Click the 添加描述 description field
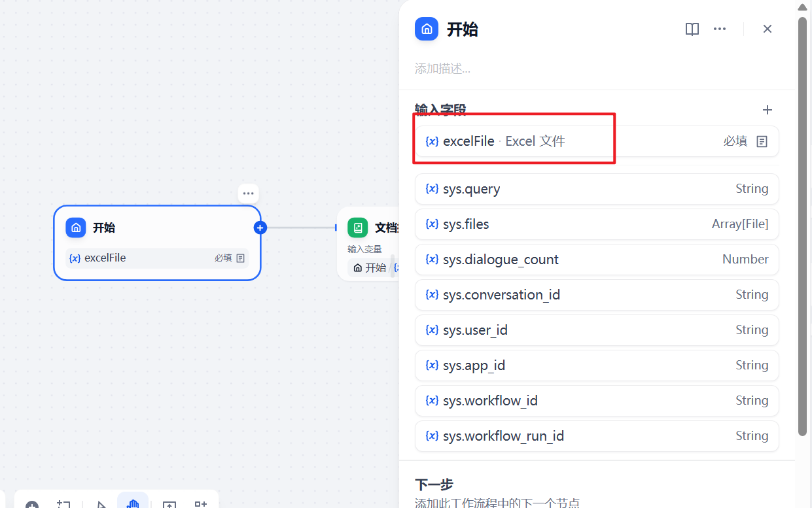Screen dimensions: 812x508 [x=443, y=69]
